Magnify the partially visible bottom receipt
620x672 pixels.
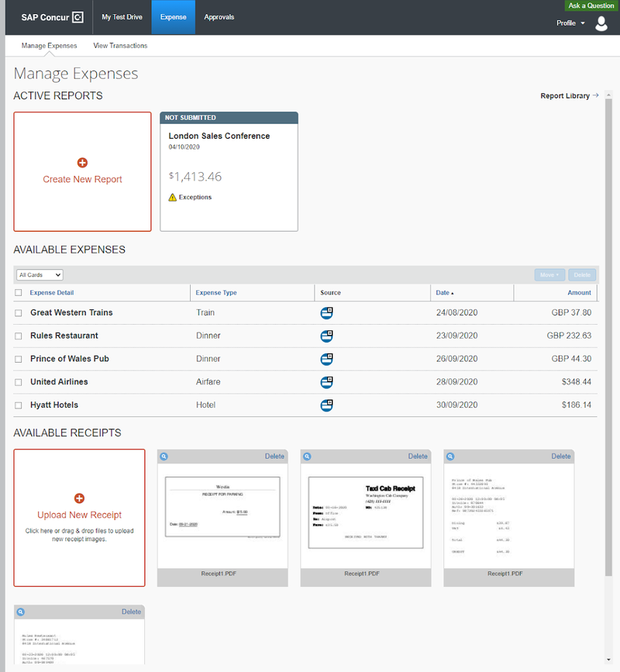coord(21,612)
